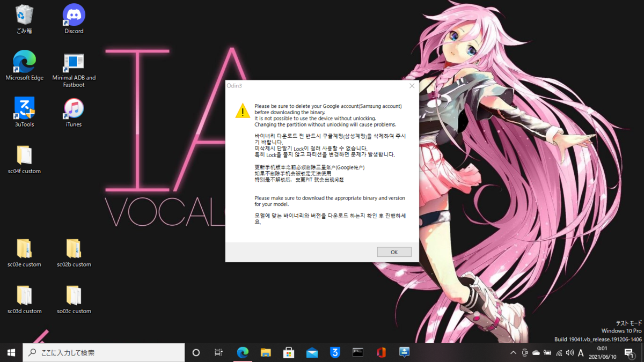Open the notification center icon
Viewport: 644px width, 362px height.
[x=629, y=352]
